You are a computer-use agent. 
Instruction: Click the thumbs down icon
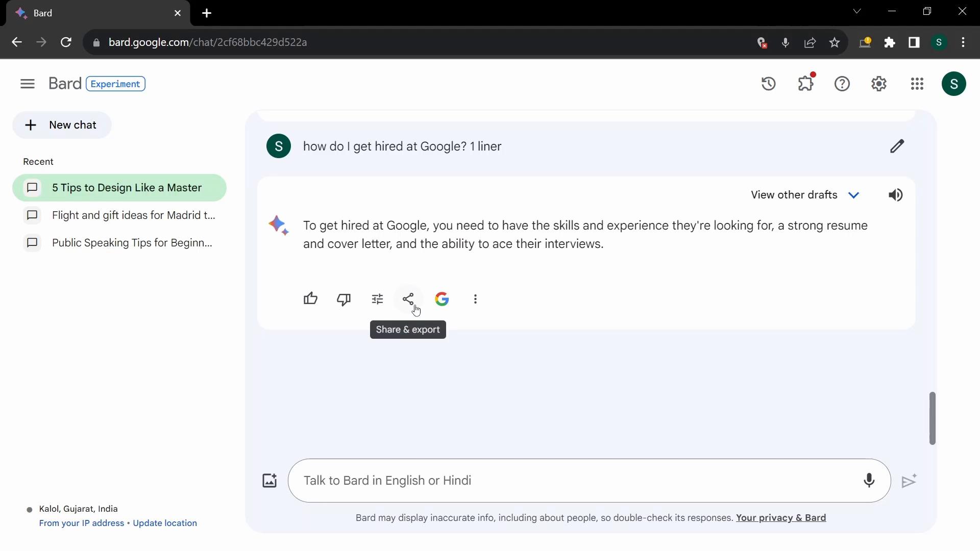344,298
